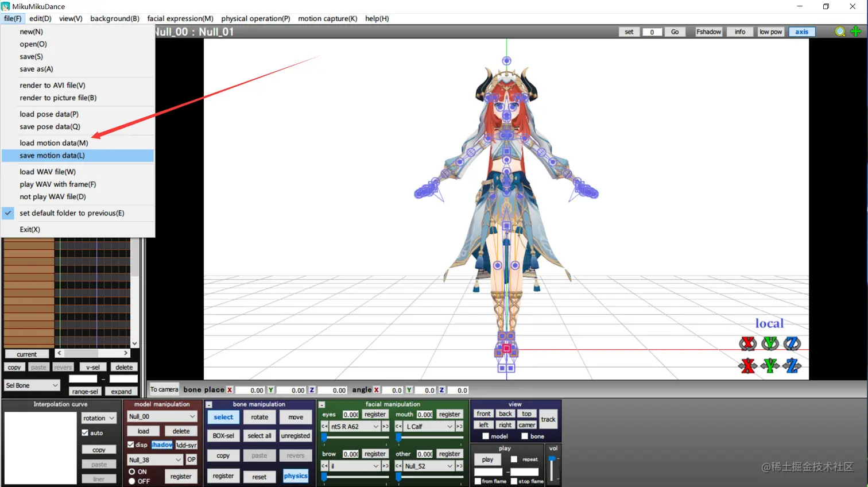Click the MikuMikuDance app icon in title bar
The height and width of the screenshot is (487, 868).
click(x=6, y=6)
